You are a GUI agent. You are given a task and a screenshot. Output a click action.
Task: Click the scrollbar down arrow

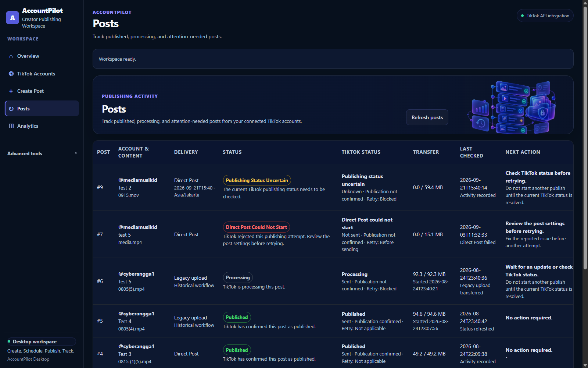click(x=585, y=365)
